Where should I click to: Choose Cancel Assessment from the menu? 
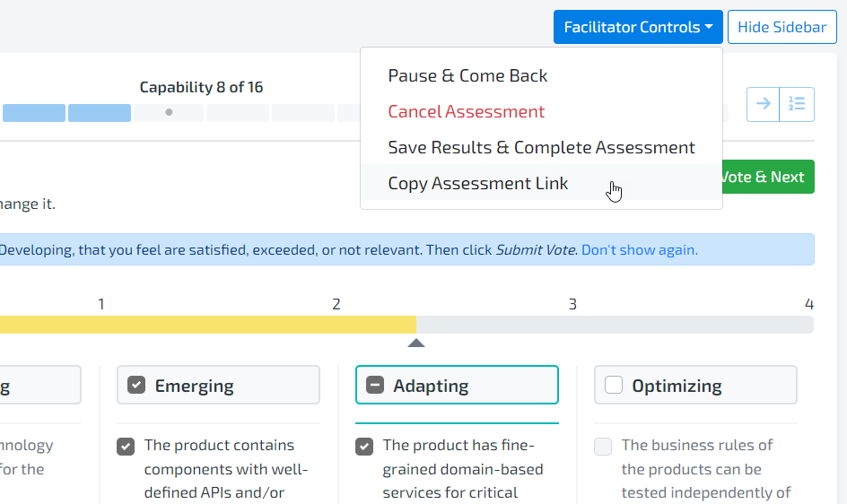point(466,112)
